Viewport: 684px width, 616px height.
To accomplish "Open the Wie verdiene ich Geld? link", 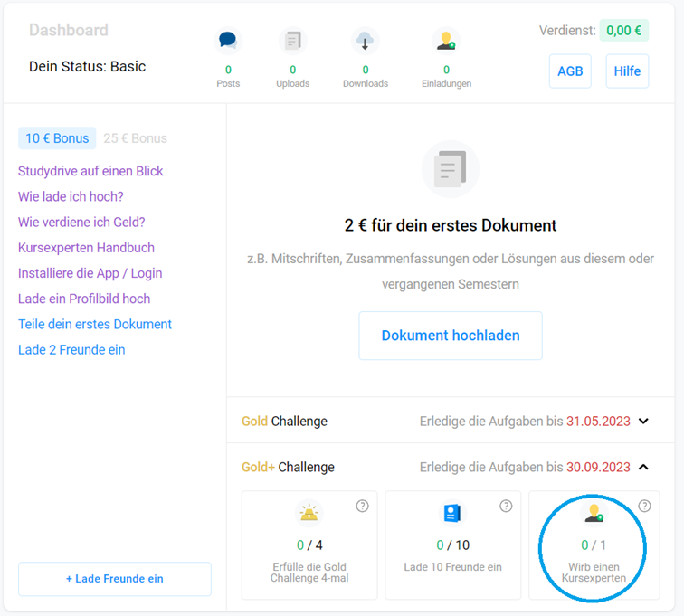I will point(81,222).
